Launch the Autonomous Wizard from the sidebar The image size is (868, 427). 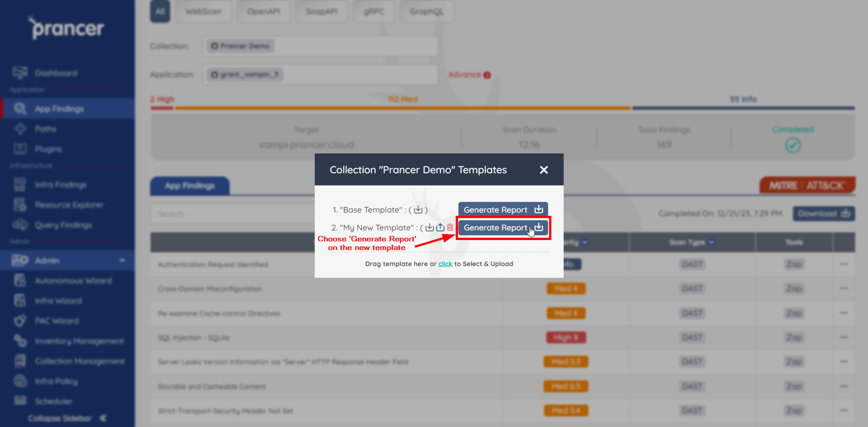click(x=73, y=281)
